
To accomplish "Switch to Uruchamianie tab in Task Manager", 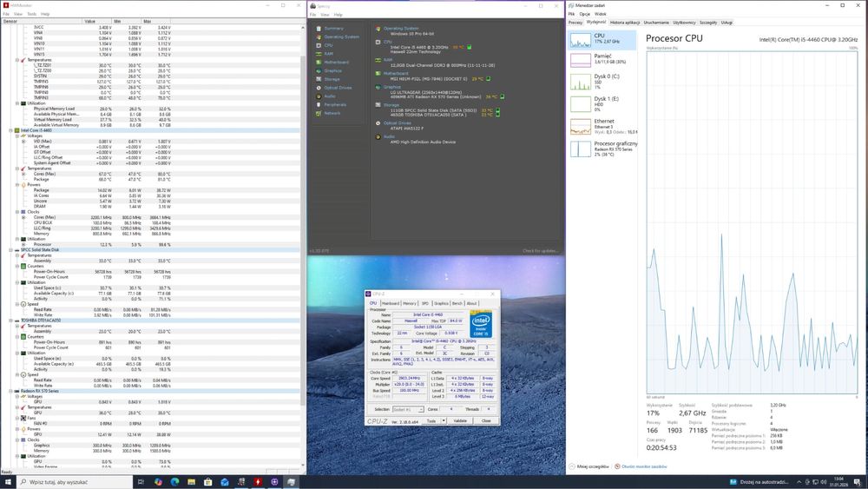I will click(x=656, y=23).
